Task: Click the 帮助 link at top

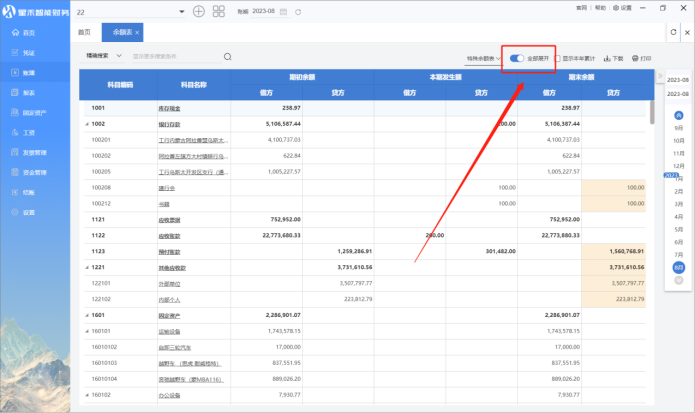Action: pyautogui.click(x=599, y=7)
